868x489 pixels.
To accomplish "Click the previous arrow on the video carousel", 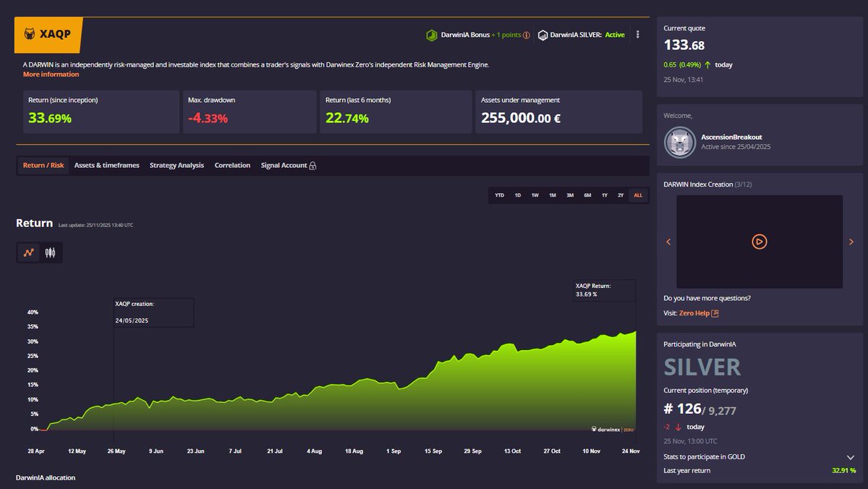I will [668, 242].
